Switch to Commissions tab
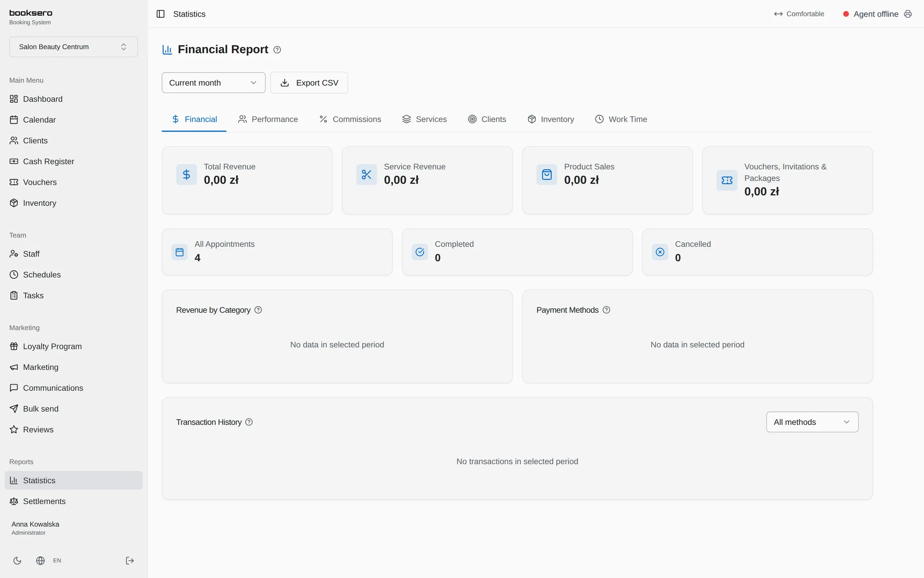Screen dimensions: 924x578 pos(350,119)
